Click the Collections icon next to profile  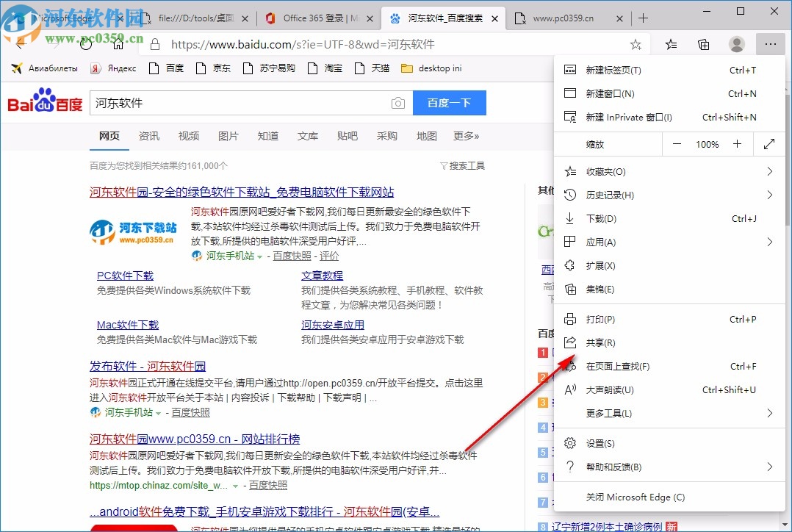(704, 44)
